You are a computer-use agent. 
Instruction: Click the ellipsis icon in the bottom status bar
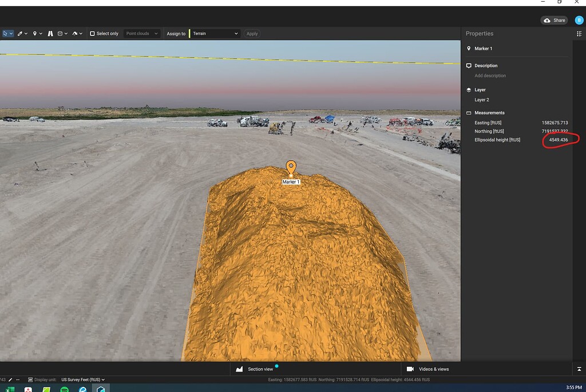(x=18, y=379)
